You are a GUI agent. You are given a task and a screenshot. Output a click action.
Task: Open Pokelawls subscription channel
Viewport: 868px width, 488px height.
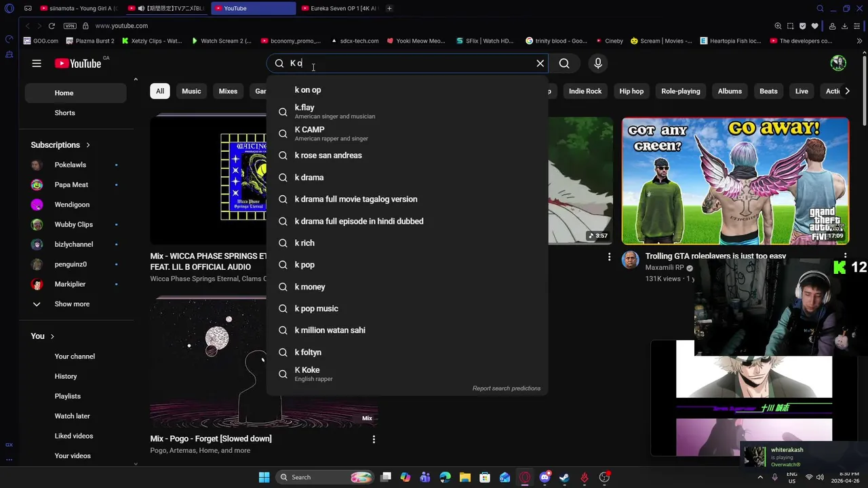pyautogui.click(x=75, y=165)
